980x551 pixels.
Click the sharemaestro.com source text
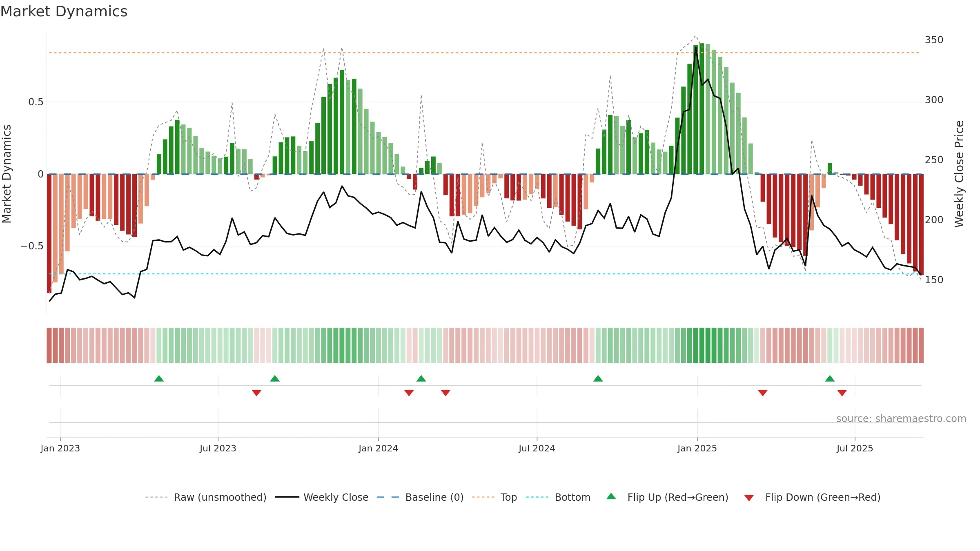click(x=901, y=419)
